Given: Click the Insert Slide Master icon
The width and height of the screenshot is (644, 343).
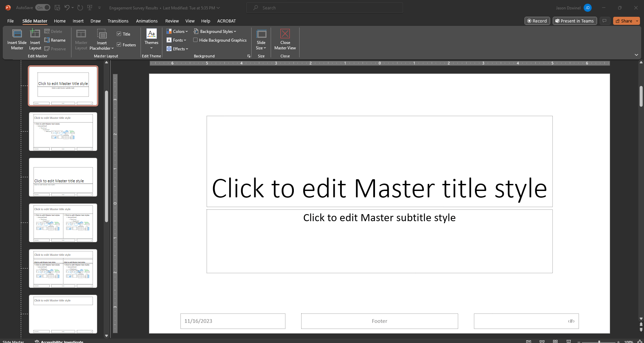Looking at the screenshot, I should (17, 39).
